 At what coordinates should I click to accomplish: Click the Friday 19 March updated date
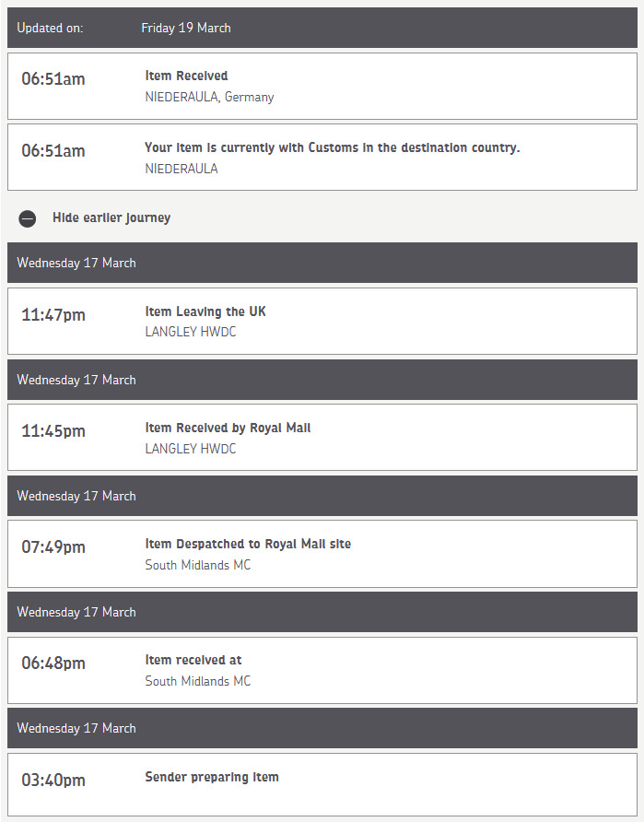point(186,28)
